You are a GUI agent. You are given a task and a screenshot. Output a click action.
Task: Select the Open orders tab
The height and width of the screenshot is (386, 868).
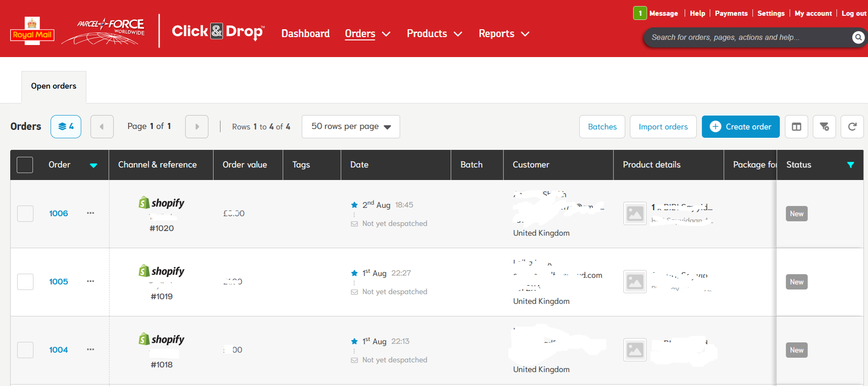coord(54,86)
